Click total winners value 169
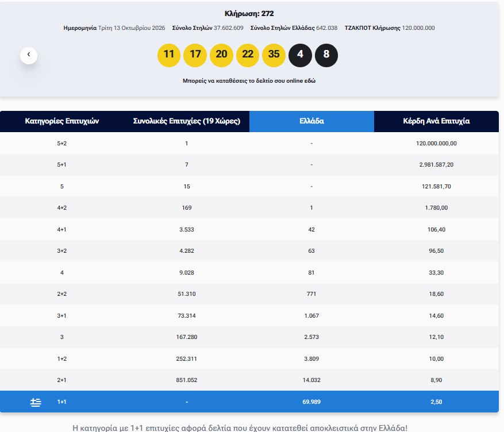Viewport: 504px width, 432px height. point(187,207)
